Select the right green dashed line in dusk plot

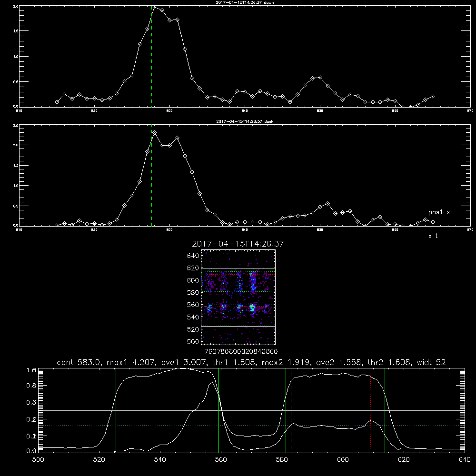click(263, 176)
